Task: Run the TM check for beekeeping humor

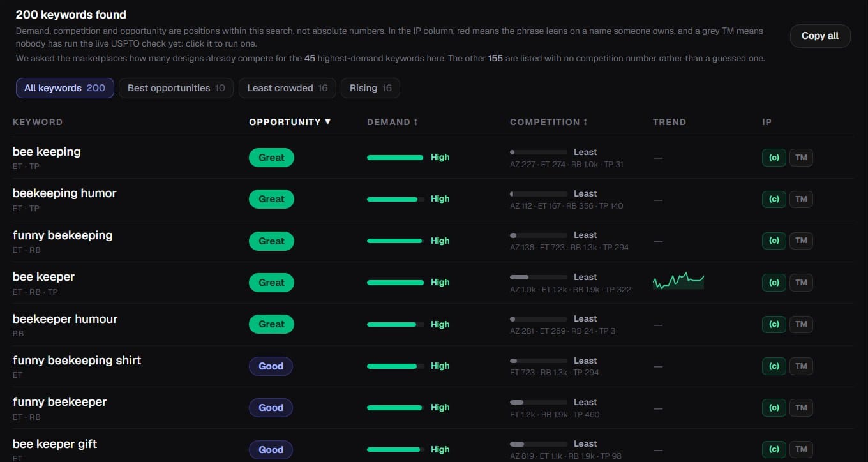Action: [x=801, y=199]
